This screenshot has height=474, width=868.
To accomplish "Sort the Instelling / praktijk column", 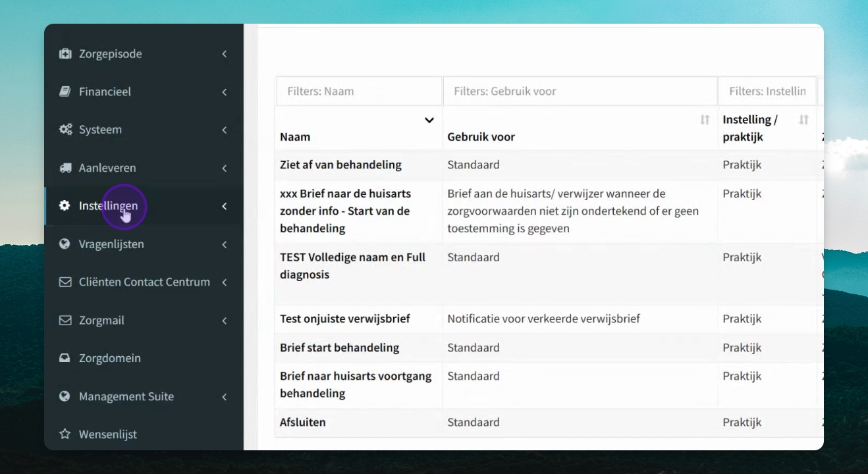I will [x=803, y=120].
